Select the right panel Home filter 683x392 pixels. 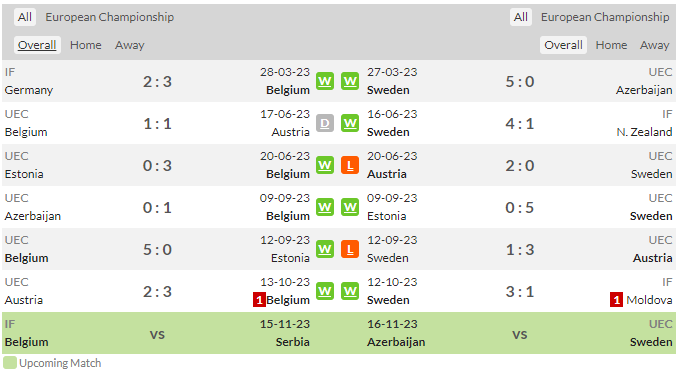coord(611,45)
